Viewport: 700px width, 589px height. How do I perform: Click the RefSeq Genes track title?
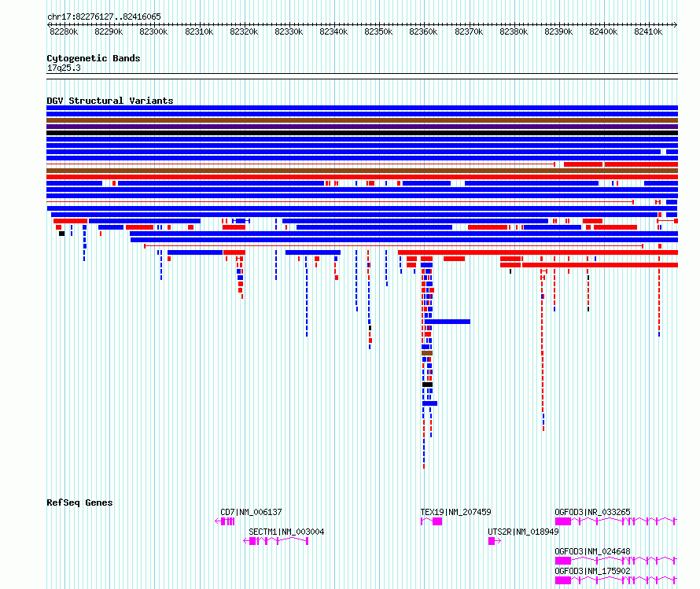tap(79, 502)
